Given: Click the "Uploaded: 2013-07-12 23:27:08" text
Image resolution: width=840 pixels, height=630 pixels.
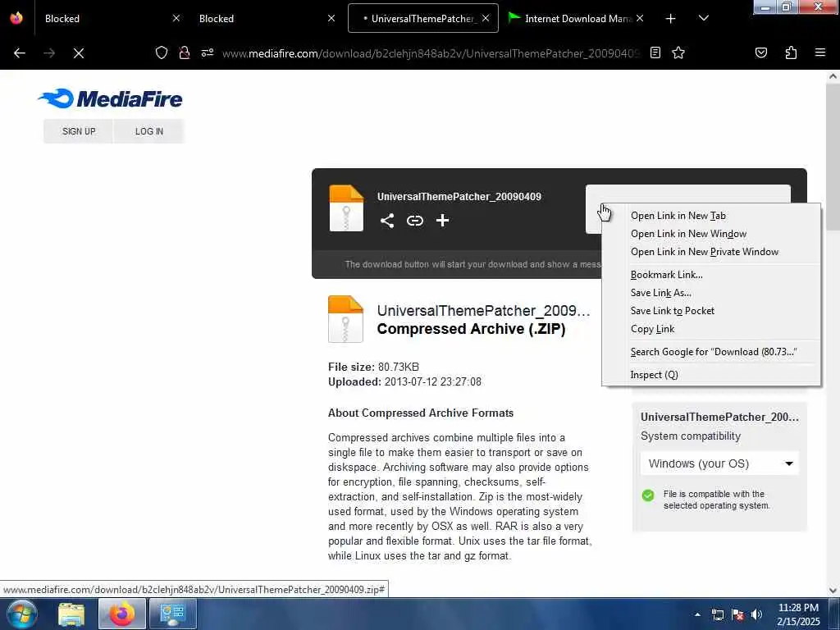Looking at the screenshot, I should coord(404,382).
